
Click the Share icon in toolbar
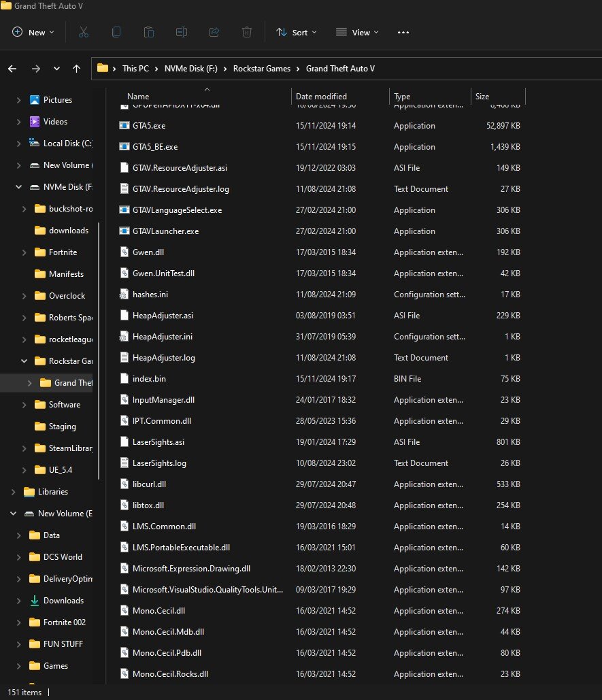click(214, 32)
